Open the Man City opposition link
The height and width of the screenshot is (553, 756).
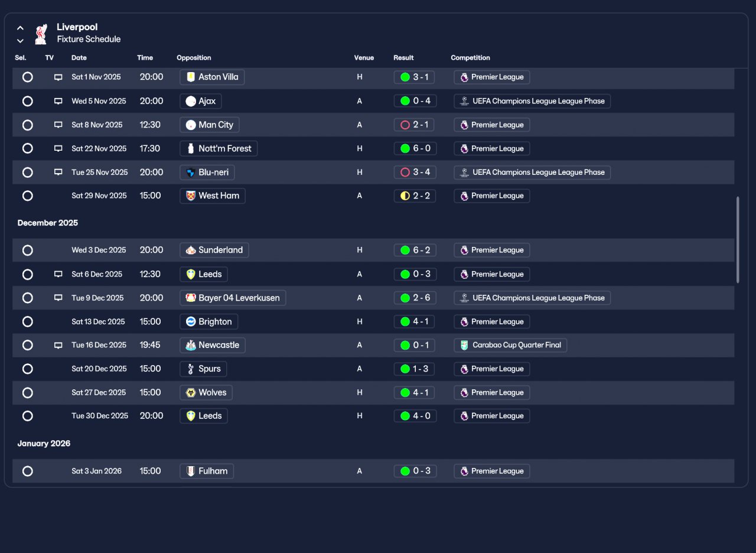pos(210,125)
